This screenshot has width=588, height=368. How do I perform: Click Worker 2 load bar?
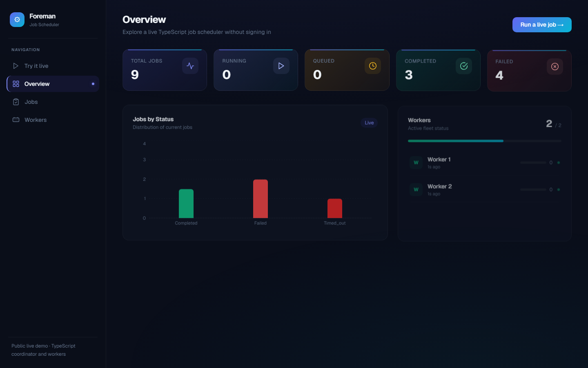(x=533, y=190)
